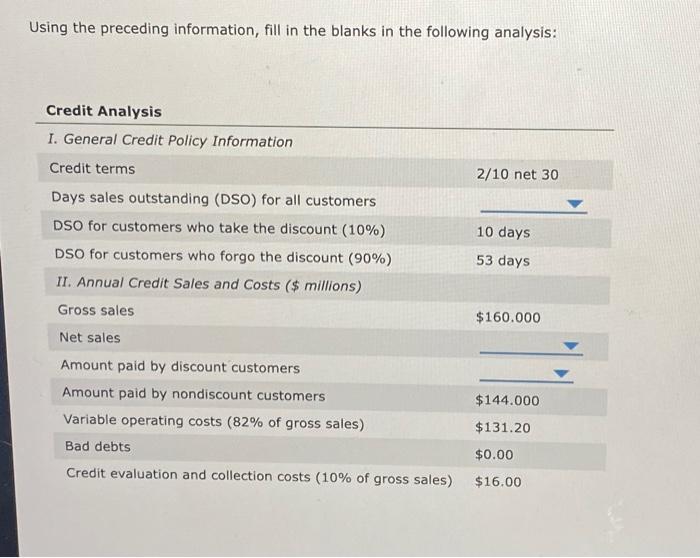700x558 pixels.
Task: Select the Credit Analysis heading
Action: 104,111
